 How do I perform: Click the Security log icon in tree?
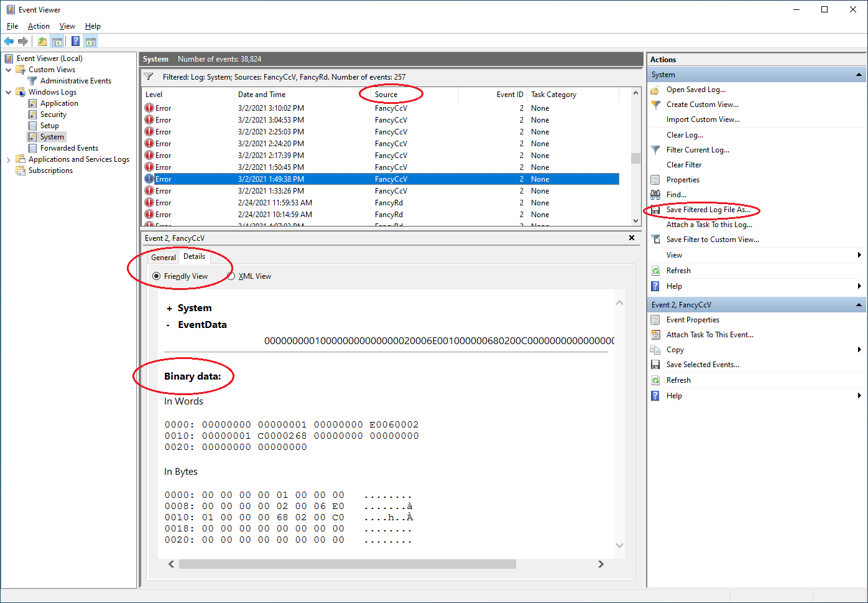tap(32, 115)
